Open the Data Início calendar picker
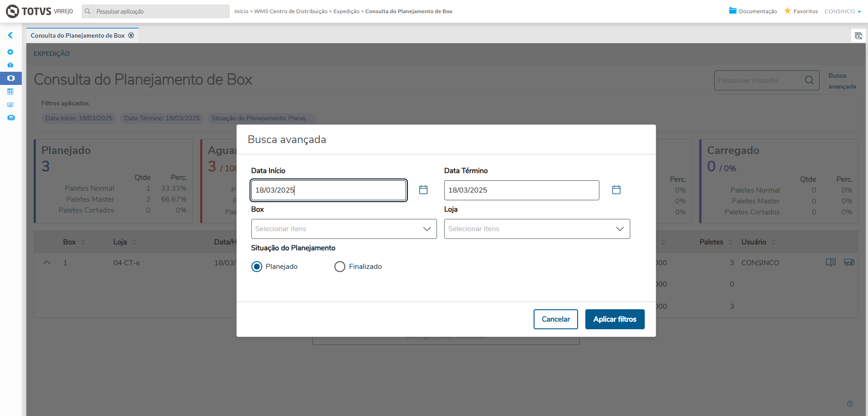The height and width of the screenshot is (416, 868). point(423,190)
